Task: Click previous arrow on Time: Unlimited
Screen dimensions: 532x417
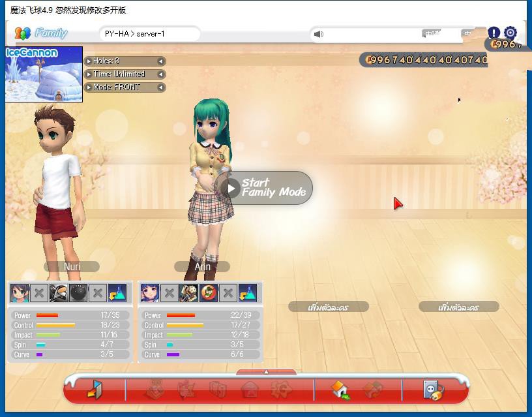Action: [x=89, y=74]
